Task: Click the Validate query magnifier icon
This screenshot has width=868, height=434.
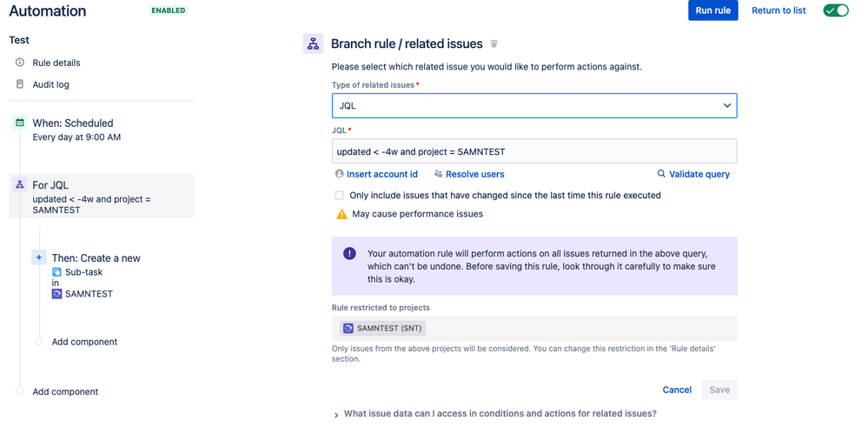Action: (661, 173)
